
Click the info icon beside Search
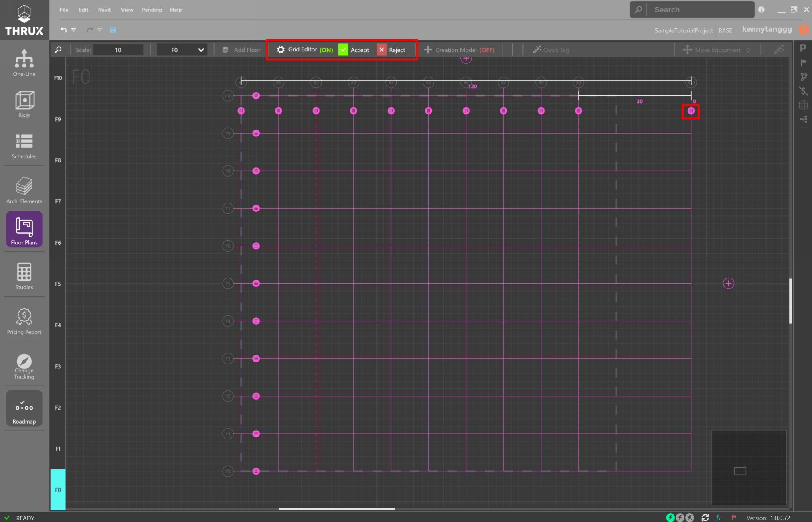pyautogui.click(x=761, y=10)
